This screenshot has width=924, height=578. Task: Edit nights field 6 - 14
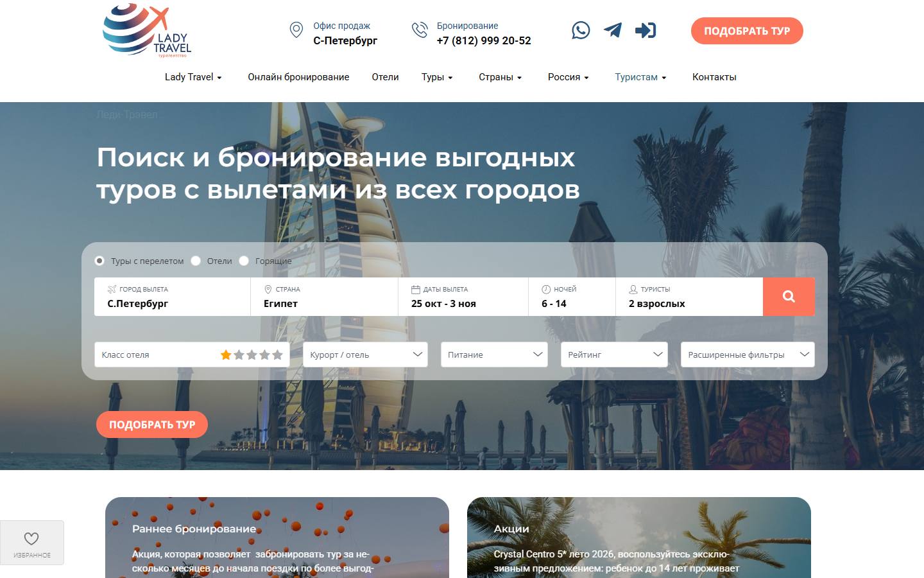[x=572, y=297]
